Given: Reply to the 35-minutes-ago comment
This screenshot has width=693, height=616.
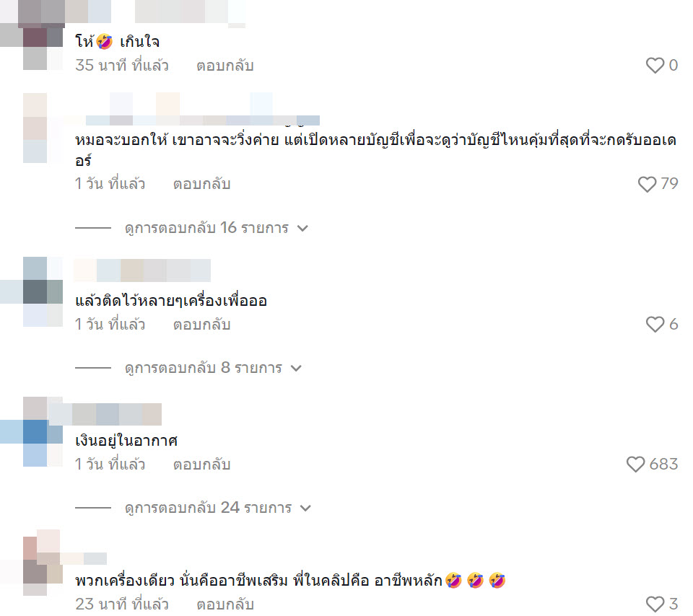Looking at the screenshot, I should (x=225, y=66).
